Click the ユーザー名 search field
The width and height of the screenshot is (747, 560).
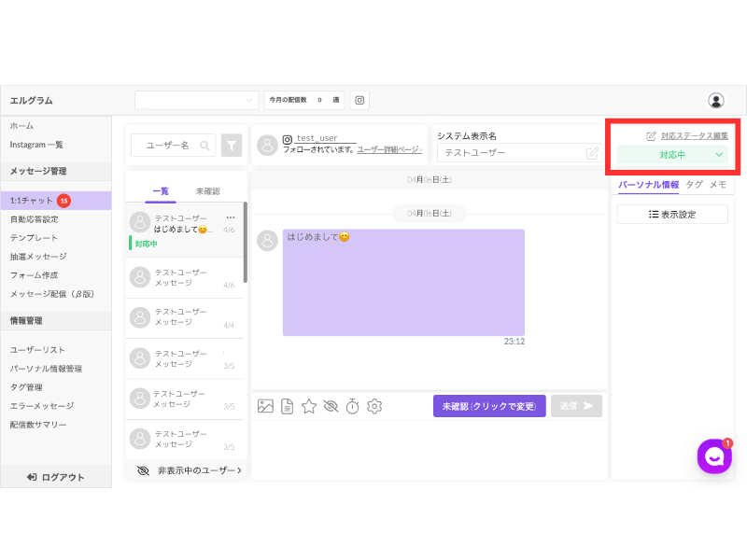[x=173, y=146]
